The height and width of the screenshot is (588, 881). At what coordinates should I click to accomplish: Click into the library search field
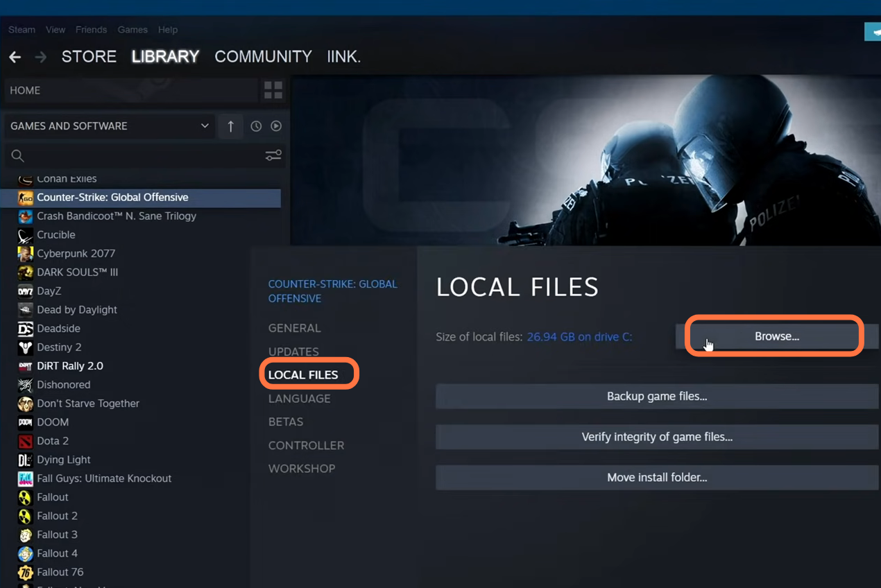click(x=144, y=156)
